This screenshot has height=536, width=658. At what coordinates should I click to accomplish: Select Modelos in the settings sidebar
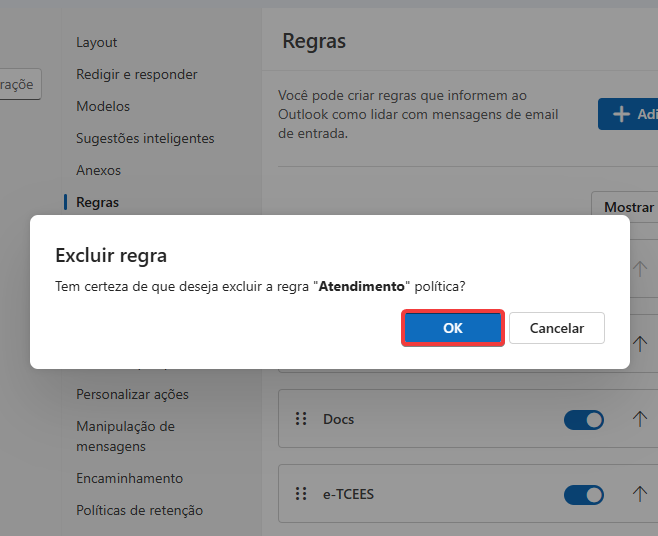click(x=103, y=106)
